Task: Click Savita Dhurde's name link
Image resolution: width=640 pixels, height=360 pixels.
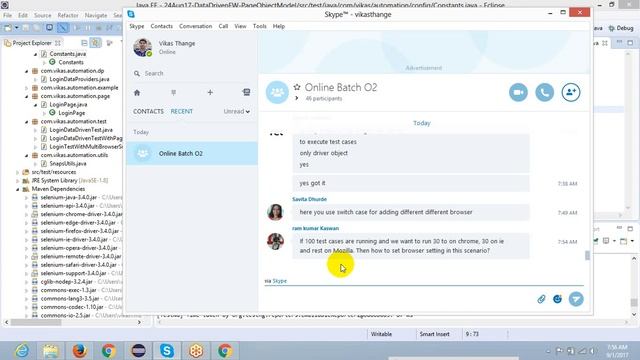Action: (309, 199)
